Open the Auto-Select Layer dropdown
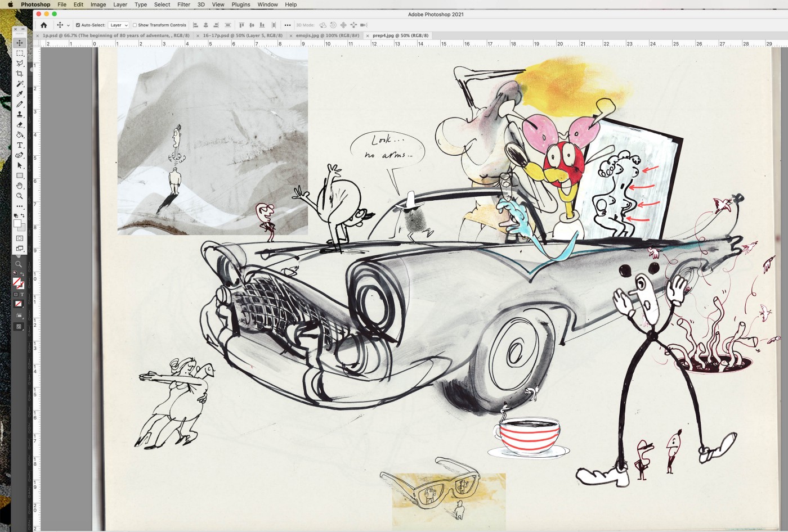 click(119, 25)
